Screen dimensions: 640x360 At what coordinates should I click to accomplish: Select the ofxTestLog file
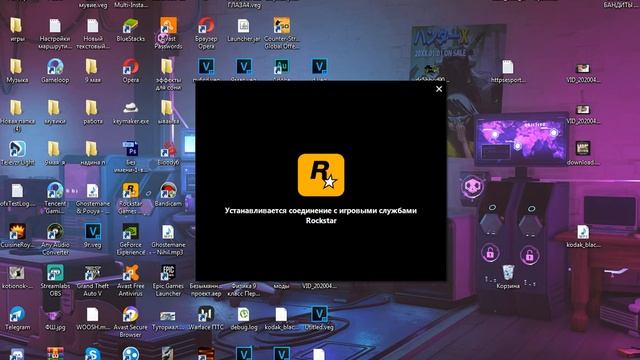[x=17, y=195]
